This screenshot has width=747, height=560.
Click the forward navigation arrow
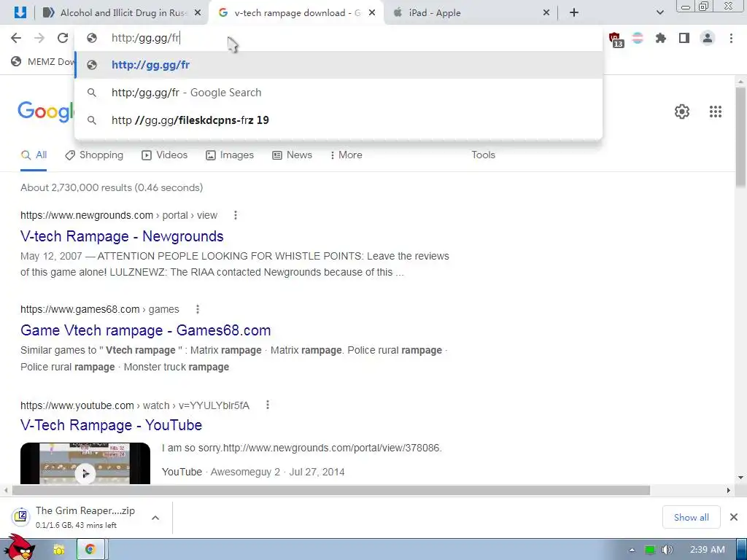pos(39,38)
